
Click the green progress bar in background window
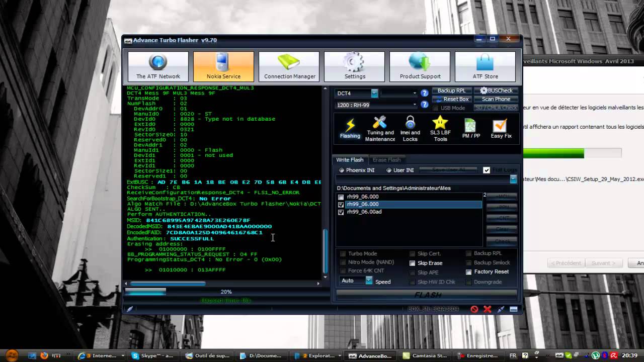tap(572, 153)
